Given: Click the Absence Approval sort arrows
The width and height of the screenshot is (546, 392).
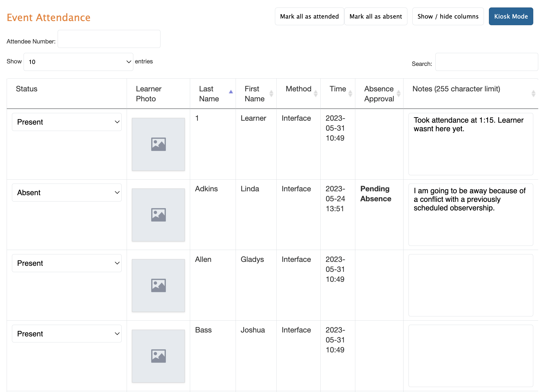Looking at the screenshot, I should point(398,94).
